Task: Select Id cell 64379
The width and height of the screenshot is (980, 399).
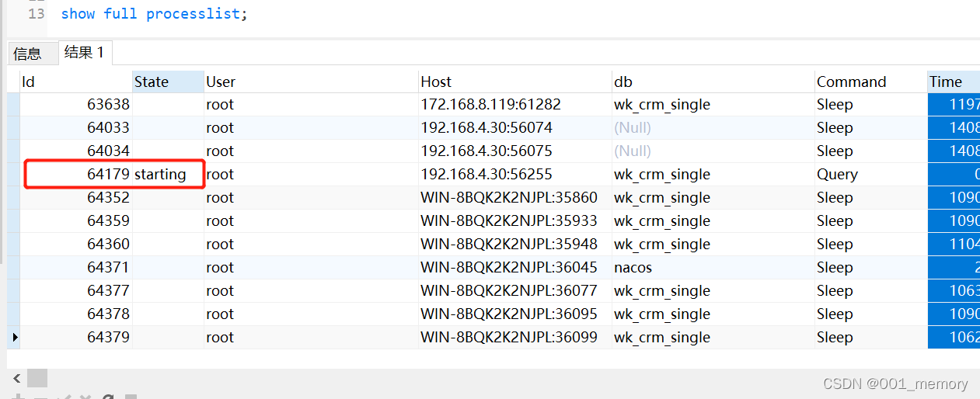Action: click(76, 337)
